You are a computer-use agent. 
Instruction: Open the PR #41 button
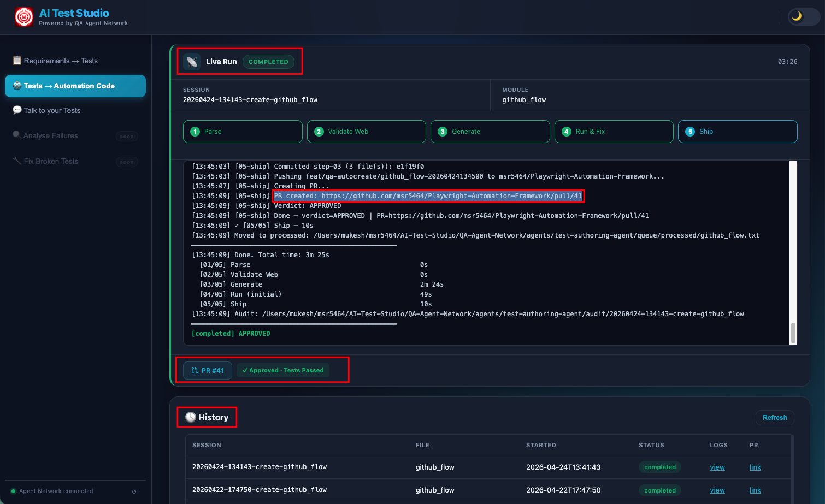208,370
